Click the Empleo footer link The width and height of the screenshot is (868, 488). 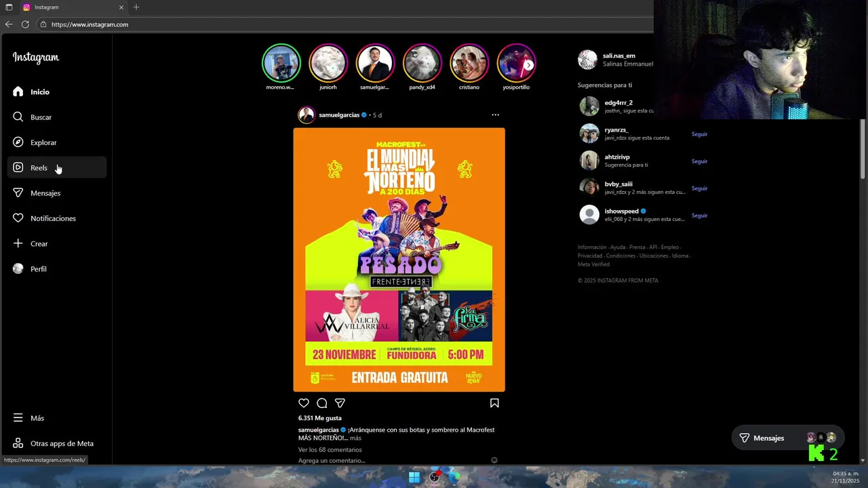point(669,247)
